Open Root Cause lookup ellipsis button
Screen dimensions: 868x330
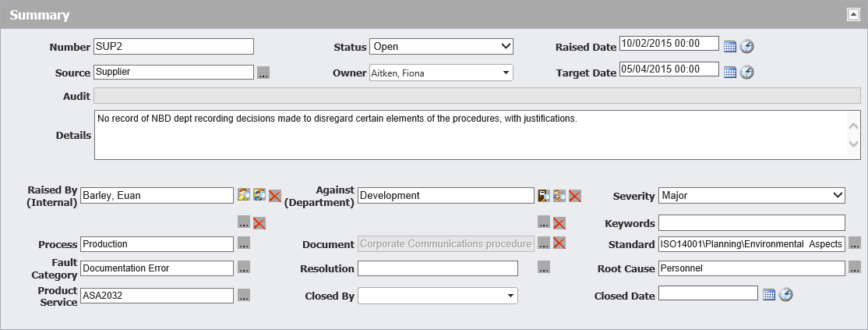click(x=855, y=268)
